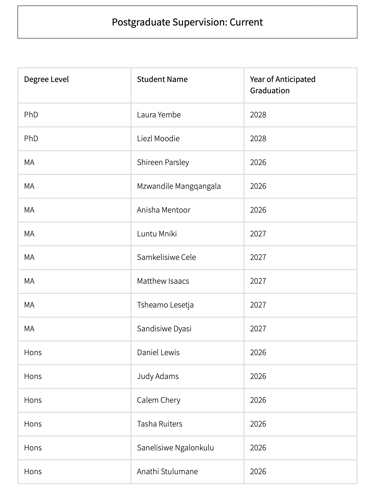Image resolution: width=375 pixels, height=504 pixels.
Task: Click on Mzwandile Mangqangala's name
Action: (179, 186)
